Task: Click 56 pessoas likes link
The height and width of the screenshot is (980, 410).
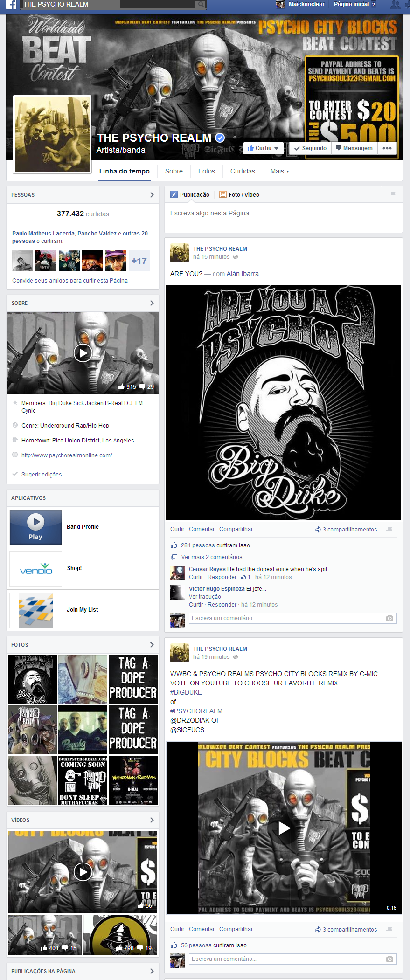Action: (196, 945)
